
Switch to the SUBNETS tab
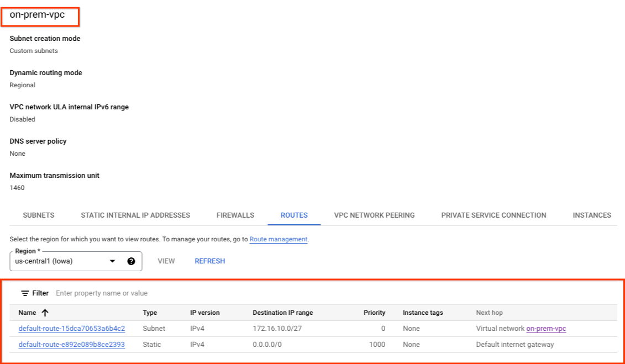(x=39, y=215)
